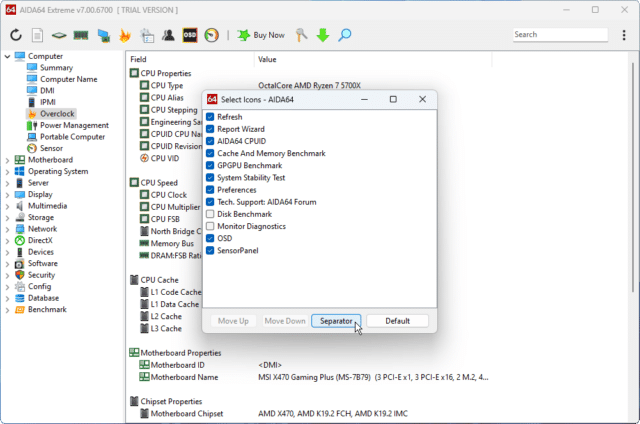Image resolution: width=640 pixels, height=424 pixels.
Task: Expand the Motherboard tree node
Action: pyautogui.click(x=7, y=160)
